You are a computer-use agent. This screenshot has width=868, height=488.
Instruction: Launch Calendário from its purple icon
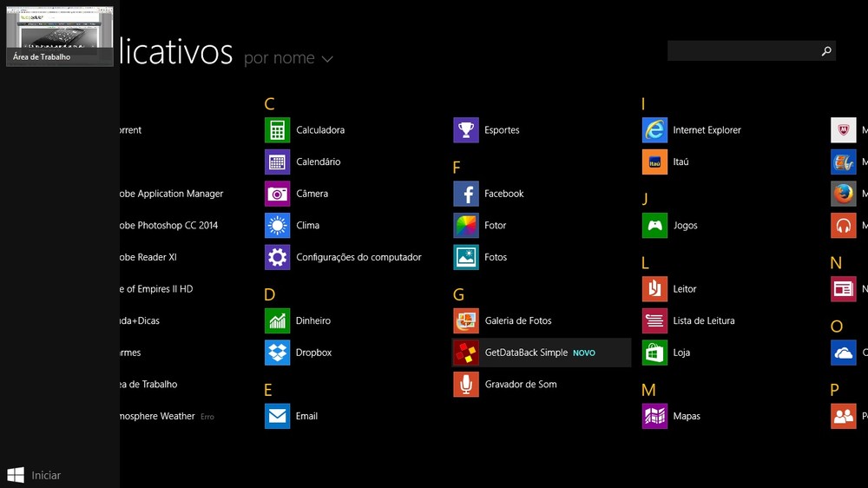pyautogui.click(x=277, y=162)
